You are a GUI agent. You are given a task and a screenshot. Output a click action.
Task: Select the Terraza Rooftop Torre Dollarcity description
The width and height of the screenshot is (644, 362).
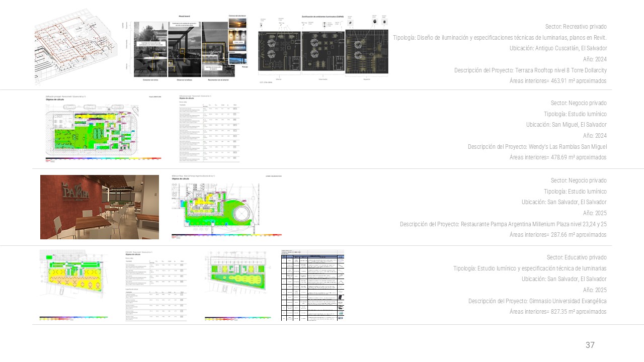pyautogui.click(x=530, y=70)
